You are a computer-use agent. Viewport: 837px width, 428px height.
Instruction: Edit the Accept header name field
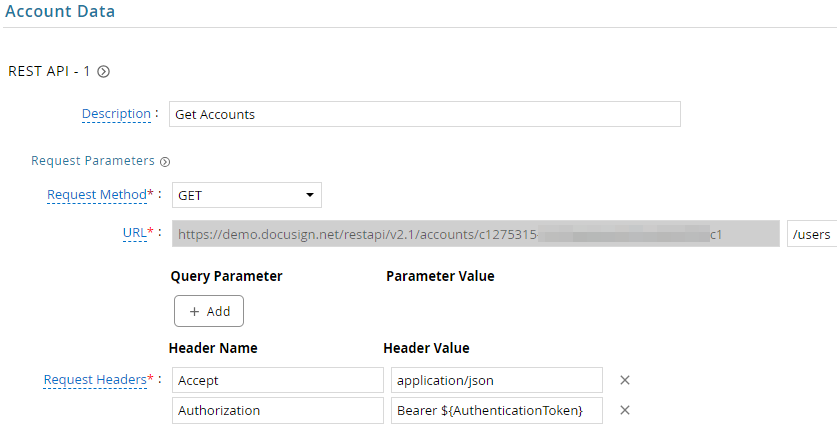278,380
